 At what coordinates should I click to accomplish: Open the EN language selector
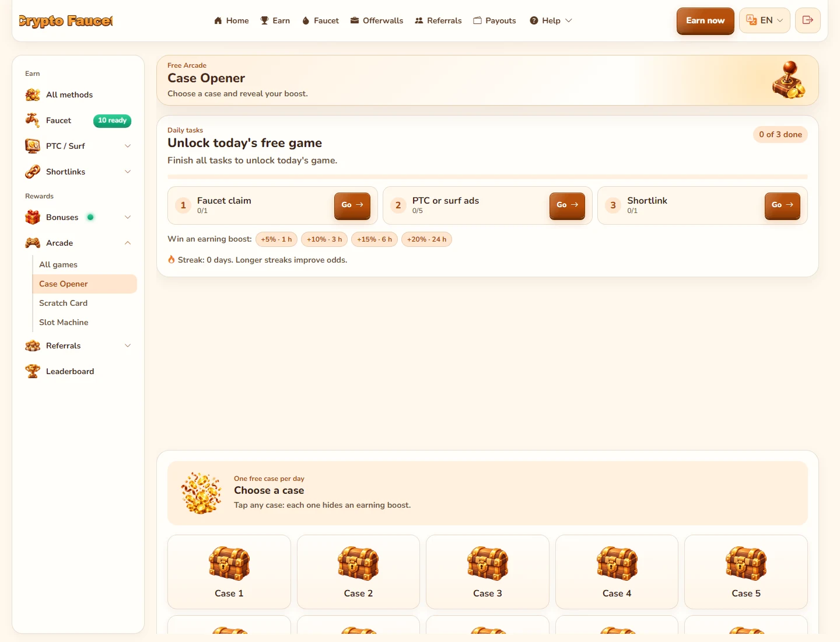click(765, 20)
